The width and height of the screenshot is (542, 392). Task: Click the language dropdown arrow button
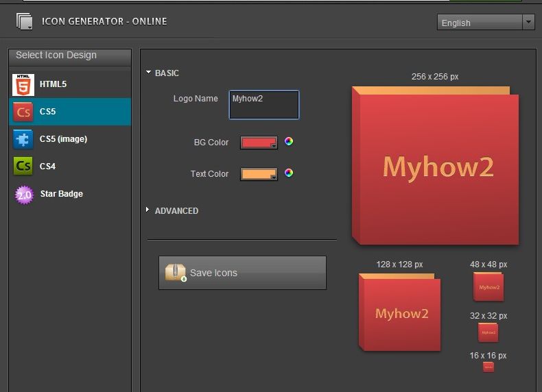[528, 22]
